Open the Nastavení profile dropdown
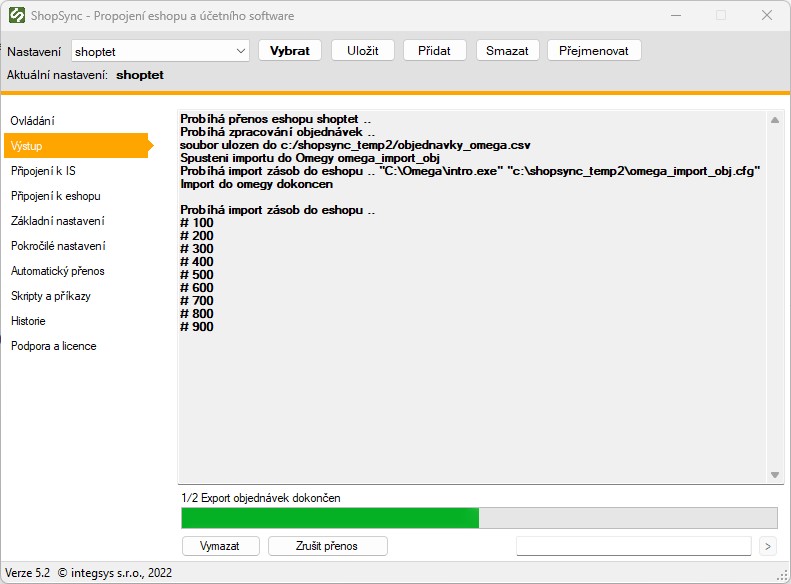Image resolution: width=791 pixels, height=584 pixels. [160, 51]
